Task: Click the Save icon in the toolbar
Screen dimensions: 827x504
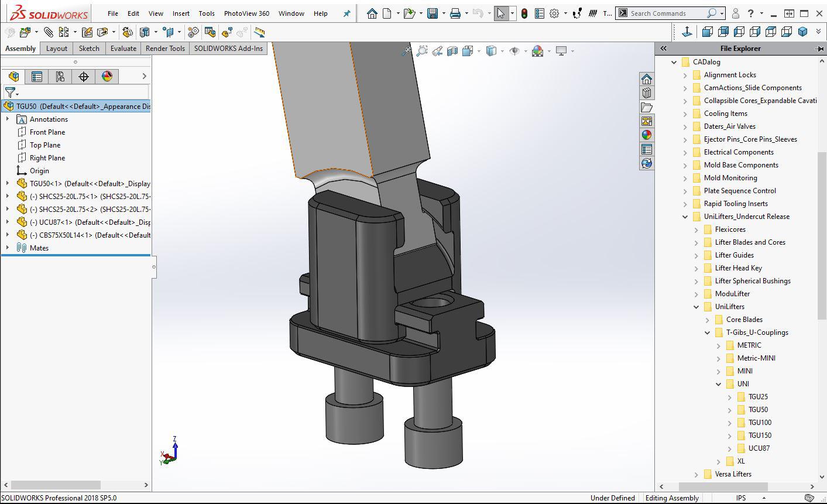Action: pos(433,13)
